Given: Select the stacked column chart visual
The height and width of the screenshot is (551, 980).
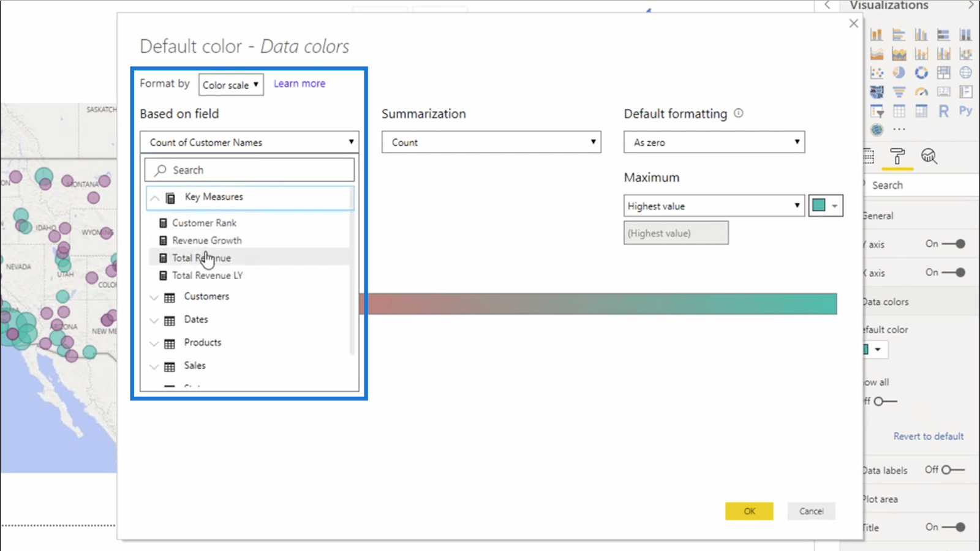Looking at the screenshot, I should point(876,34).
